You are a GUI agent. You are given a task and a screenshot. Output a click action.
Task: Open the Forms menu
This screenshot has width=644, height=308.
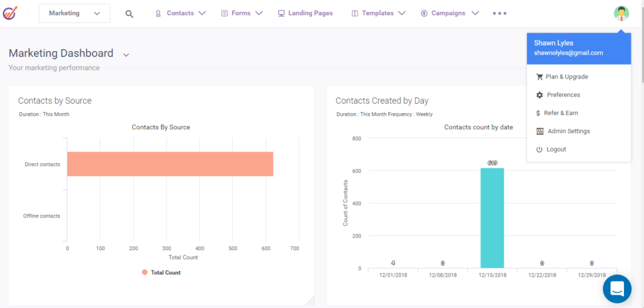coord(241,13)
